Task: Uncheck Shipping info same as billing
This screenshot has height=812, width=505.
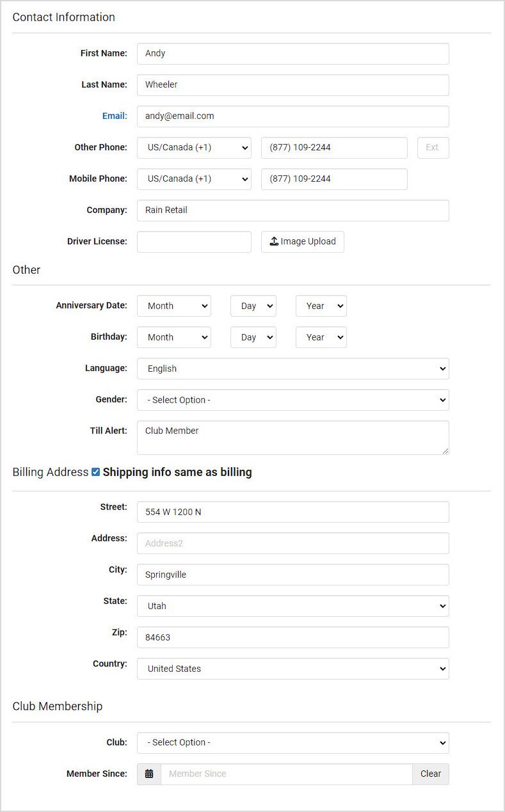Action: (95, 472)
